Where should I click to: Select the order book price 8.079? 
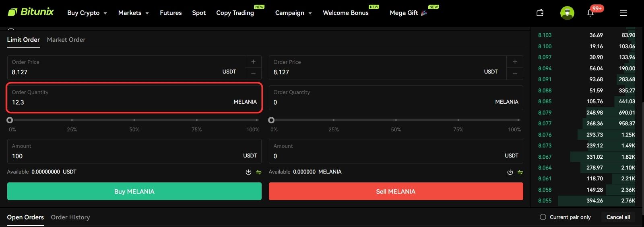point(545,113)
